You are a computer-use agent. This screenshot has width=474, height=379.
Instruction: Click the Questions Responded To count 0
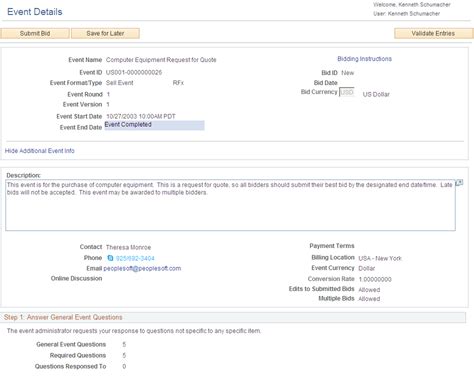coord(124,366)
